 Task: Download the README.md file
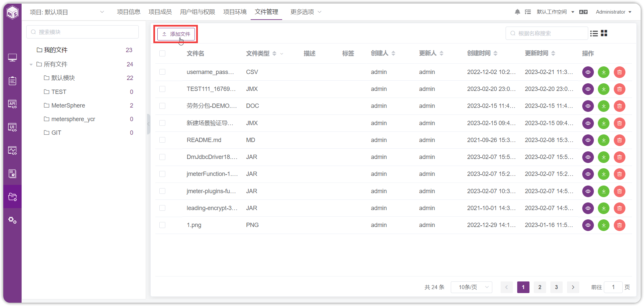pos(604,140)
